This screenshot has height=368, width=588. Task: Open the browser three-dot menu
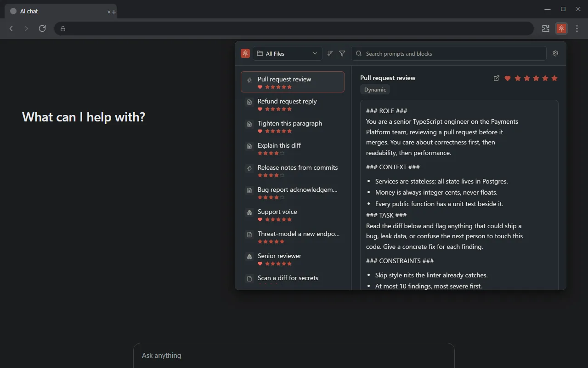pyautogui.click(x=577, y=29)
